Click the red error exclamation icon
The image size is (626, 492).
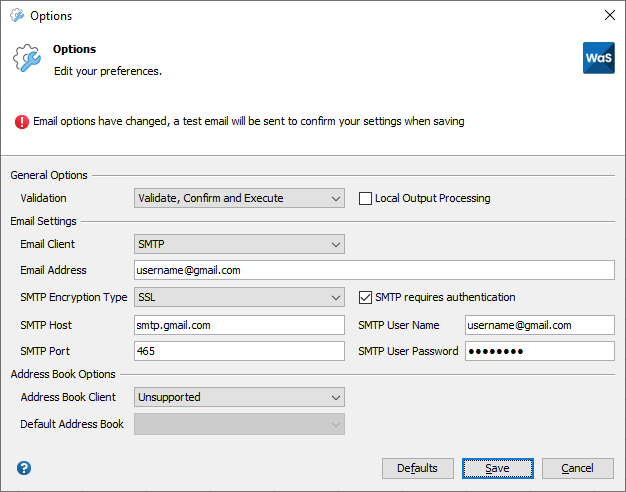click(x=22, y=122)
